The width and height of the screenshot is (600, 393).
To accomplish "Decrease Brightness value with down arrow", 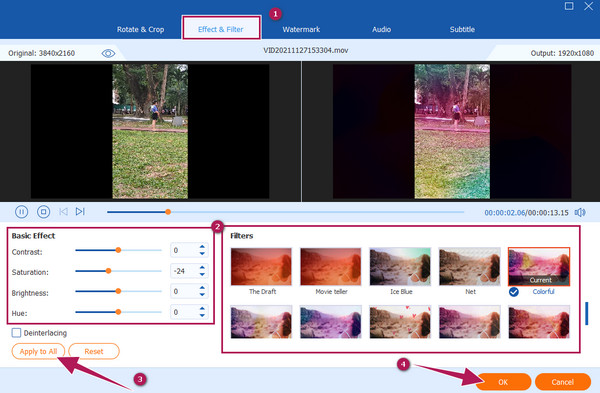I will pyautogui.click(x=202, y=294).
